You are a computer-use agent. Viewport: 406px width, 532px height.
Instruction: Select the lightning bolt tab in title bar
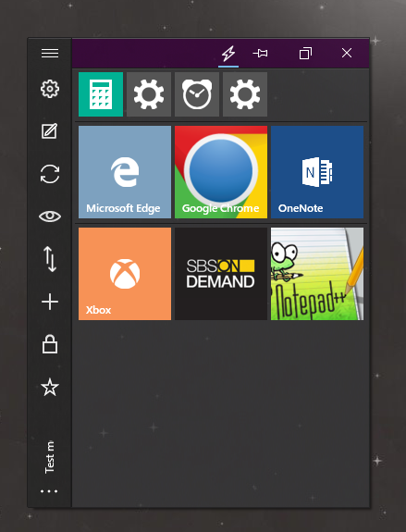[228, 54]
